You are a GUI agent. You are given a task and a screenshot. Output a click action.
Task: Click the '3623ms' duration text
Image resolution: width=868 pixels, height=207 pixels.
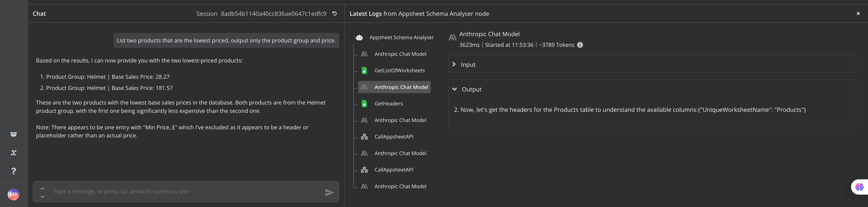(x=469, y=45)
